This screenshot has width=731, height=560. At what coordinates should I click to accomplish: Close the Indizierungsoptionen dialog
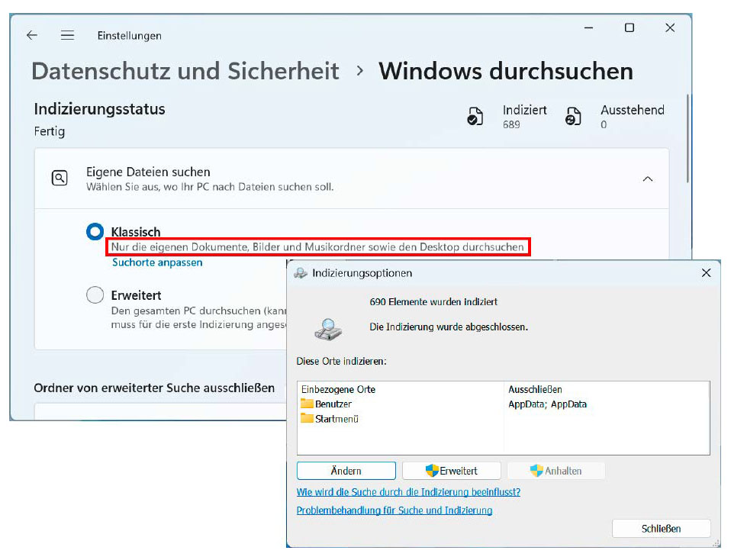click(x=707, y=273)
